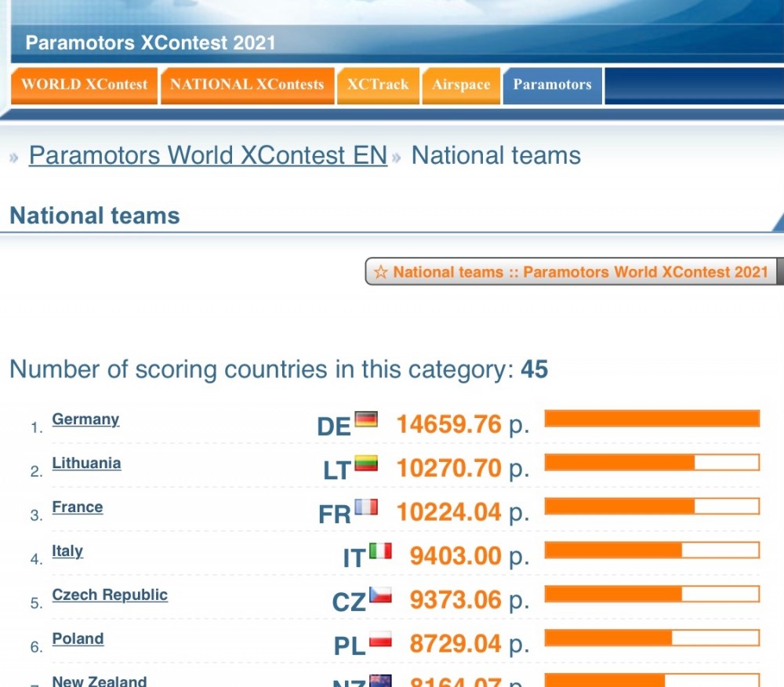
Task: Open the NATIONAL XContests tab
Action: point(247,85)
